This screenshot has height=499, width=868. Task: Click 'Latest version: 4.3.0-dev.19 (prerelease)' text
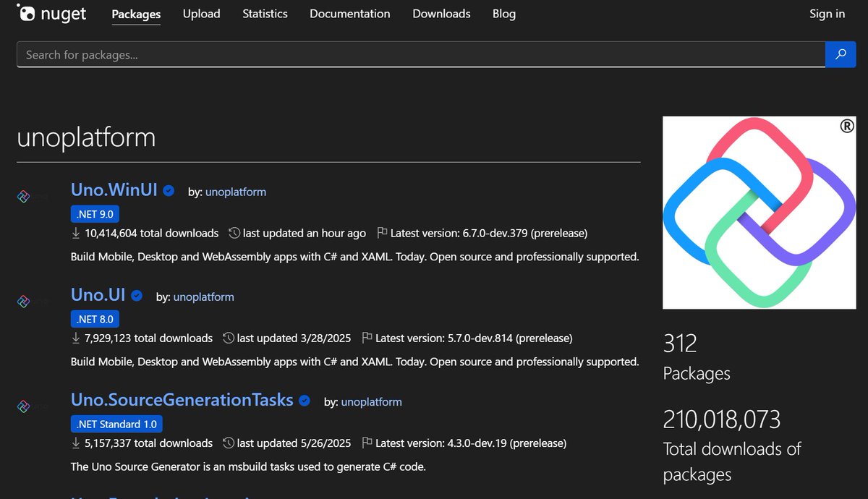pyautogui.click(x=471, y=443)
